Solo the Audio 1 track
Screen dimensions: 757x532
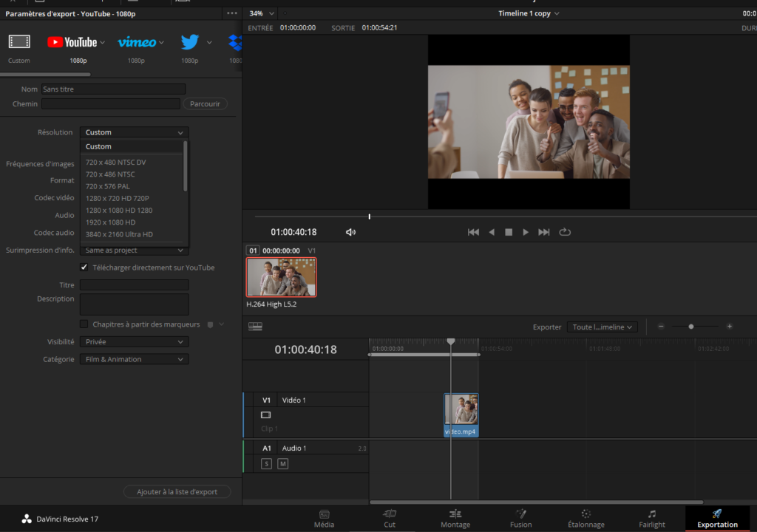coord(266,463)
